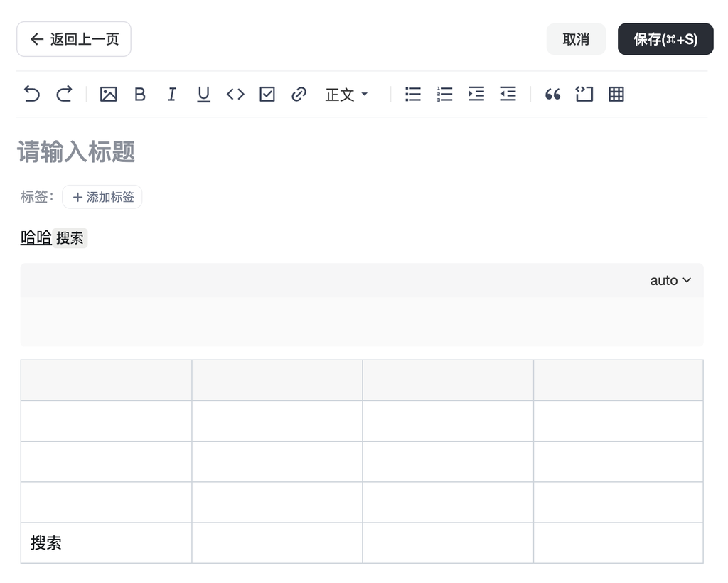Click the undo arrow icon

click(32, 94)
